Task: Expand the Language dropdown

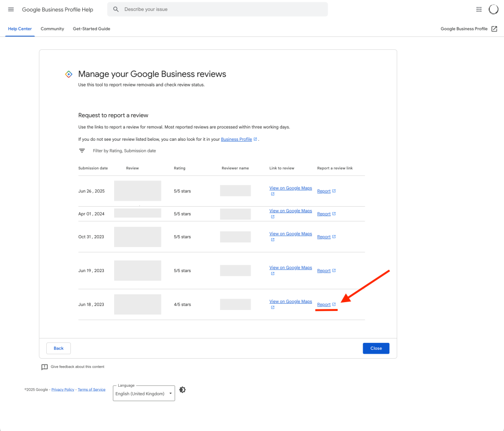Action: click(x=144, y=394)
